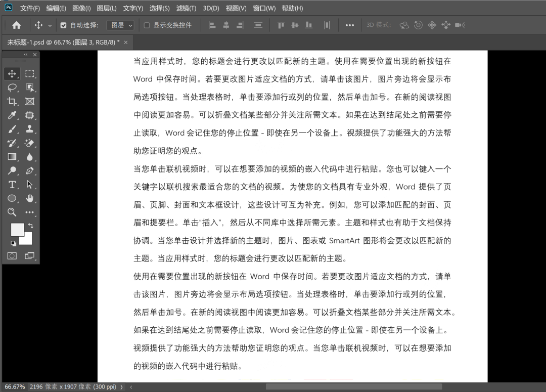Open the options bar overflow ellipsis button
The width and height of the screenshot is (546, 392).
click(x=349, y=24)
